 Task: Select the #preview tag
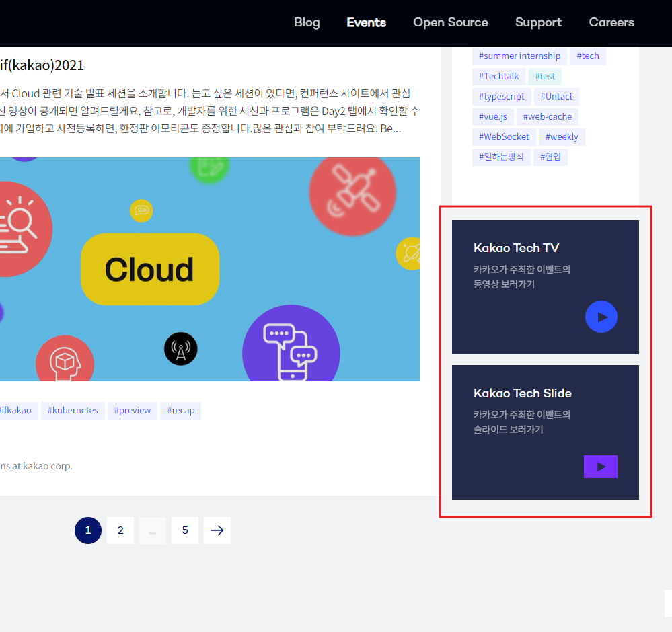coord(133,411)
